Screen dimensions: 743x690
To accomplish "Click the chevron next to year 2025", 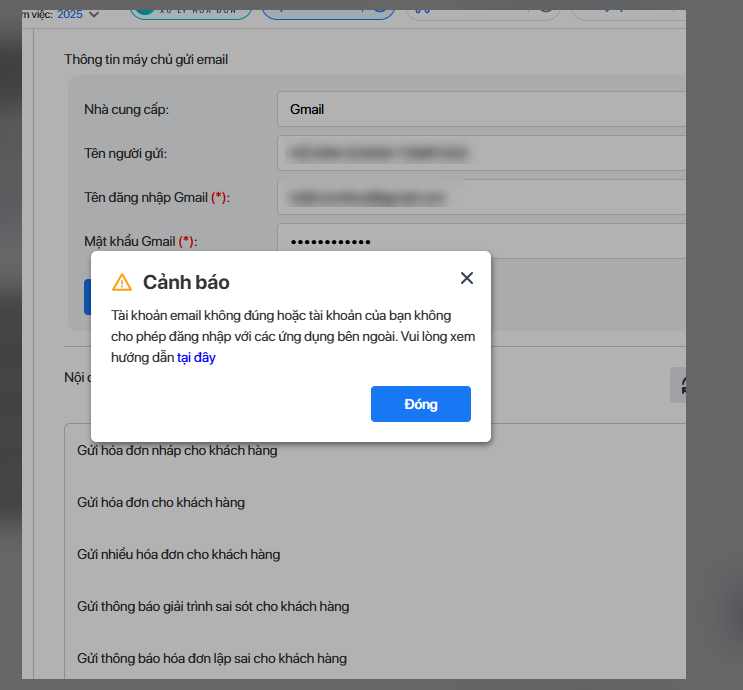I will click(94, 14).
